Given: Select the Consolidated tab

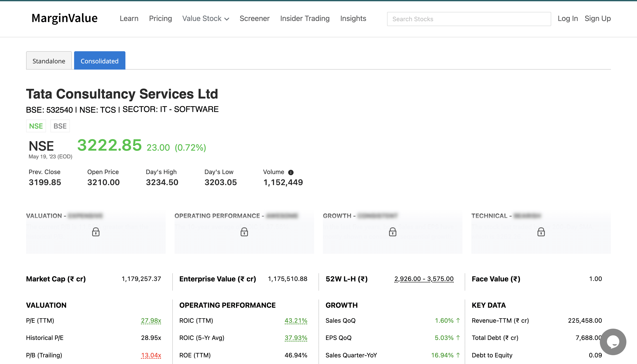Looking at the screenshot, I should 99,61.
